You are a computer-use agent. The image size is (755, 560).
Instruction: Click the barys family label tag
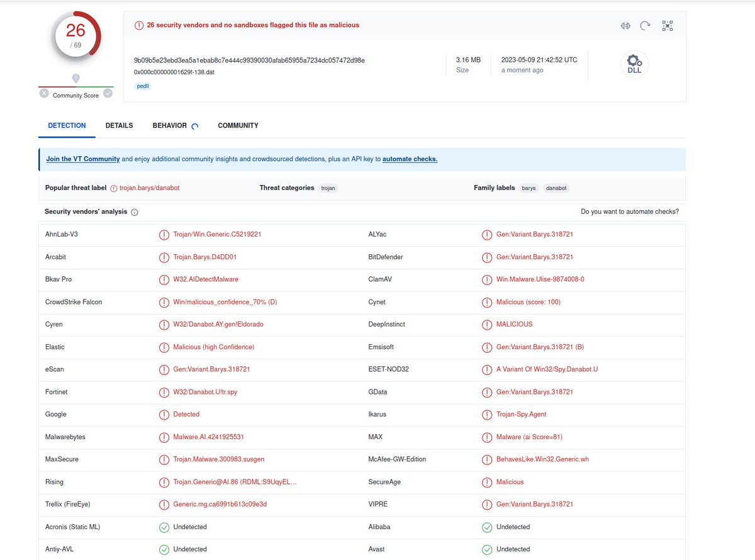click(529, 188)
